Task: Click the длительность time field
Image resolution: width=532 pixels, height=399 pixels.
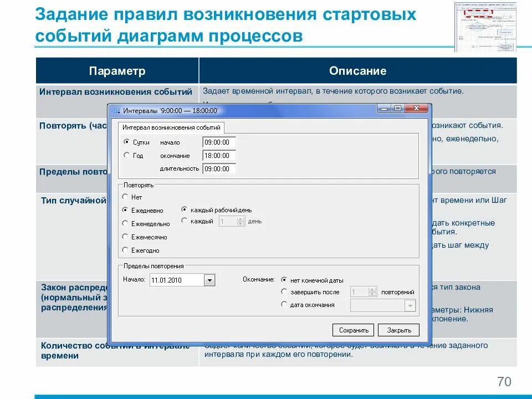Action: coord(219,168)
